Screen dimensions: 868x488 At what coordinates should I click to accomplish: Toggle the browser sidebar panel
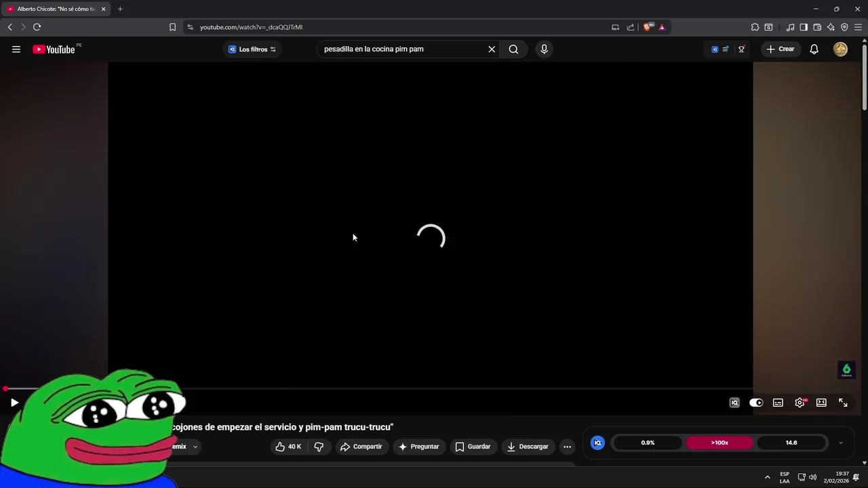(804, 27)
